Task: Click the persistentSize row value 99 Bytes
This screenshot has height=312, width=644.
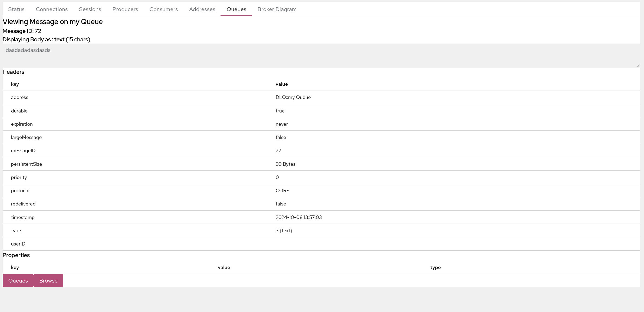Action: click(x=285, y=164)
